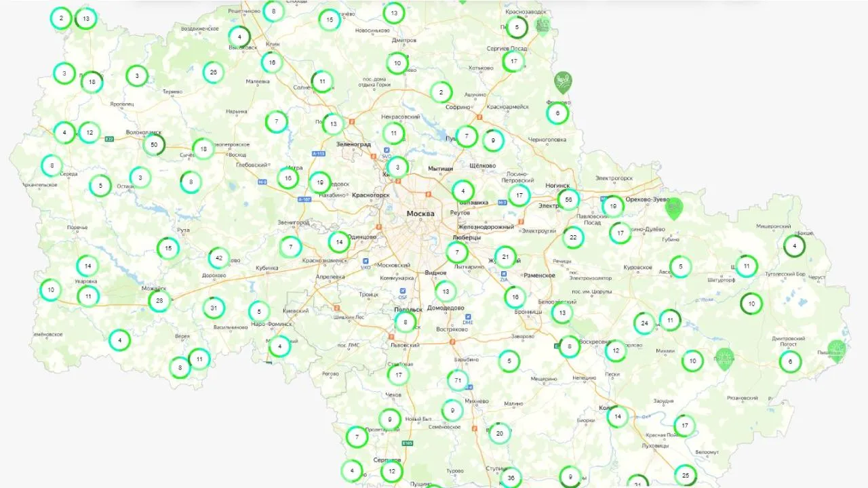Open the 19 cluster near Дедовск
Image resolution: width=868 pixels, height=488 pixels.
[x=320, y=182]
